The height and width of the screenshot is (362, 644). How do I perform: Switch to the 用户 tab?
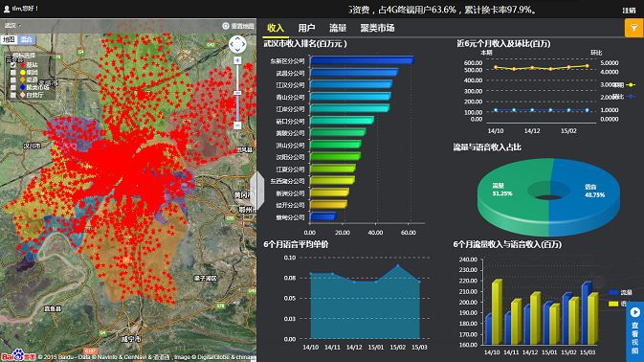coord(306,28)
